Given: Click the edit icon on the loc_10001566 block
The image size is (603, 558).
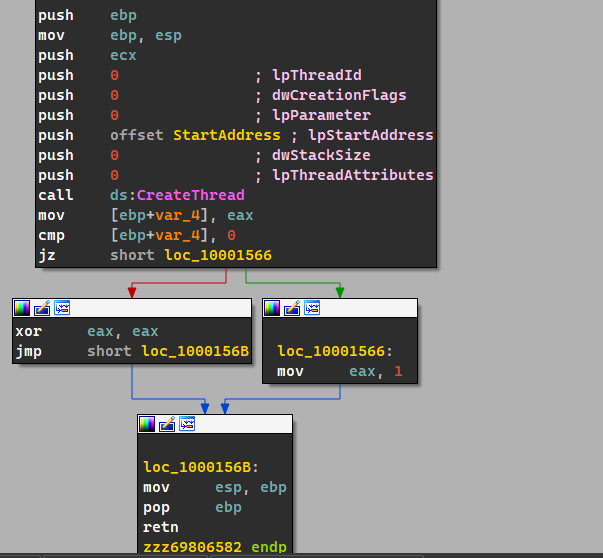Looking at the screenshot, I should [x=292, y=308].
